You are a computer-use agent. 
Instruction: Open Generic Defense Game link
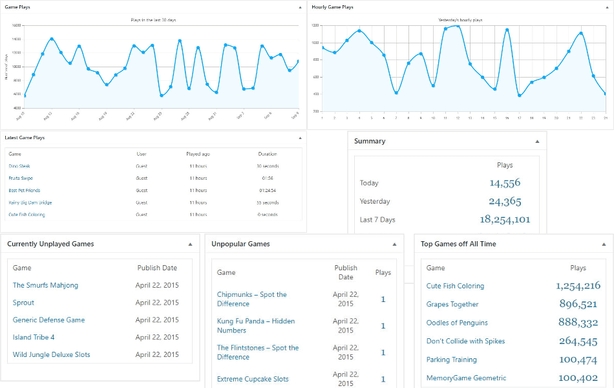pos(49,320)
